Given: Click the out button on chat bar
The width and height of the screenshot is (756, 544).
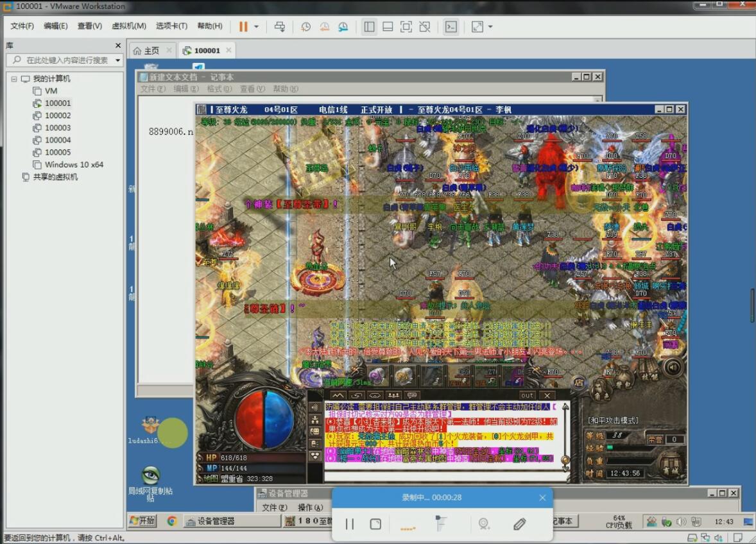Looking at the screenshot, I should pyautogui.click(x=527, y=396).
